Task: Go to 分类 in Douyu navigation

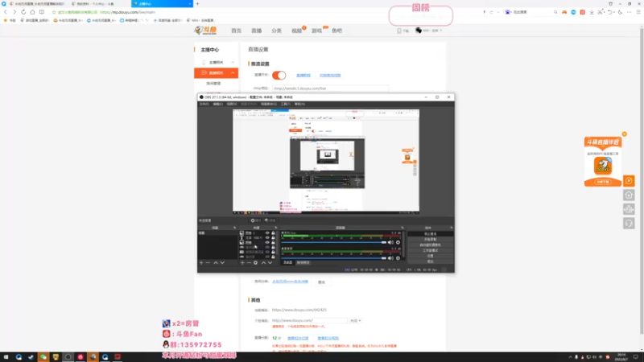Action: click(x=276, y=31)
